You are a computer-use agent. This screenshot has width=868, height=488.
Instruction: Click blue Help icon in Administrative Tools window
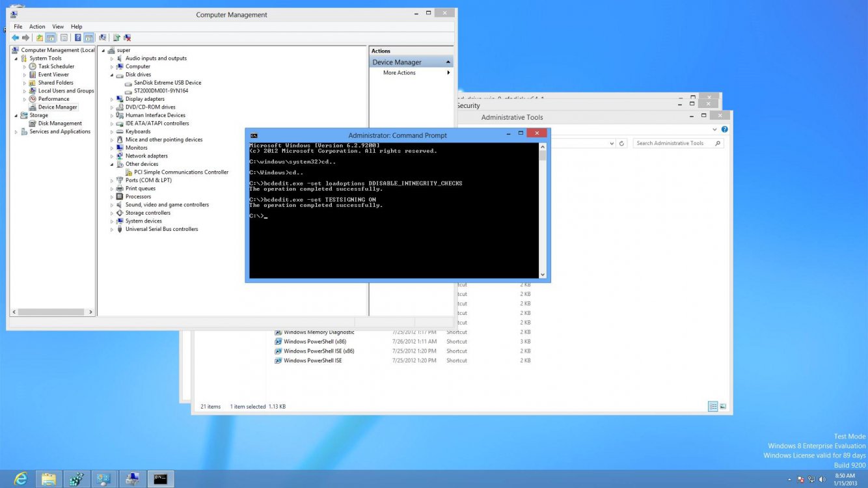click(x=725, y=129)
